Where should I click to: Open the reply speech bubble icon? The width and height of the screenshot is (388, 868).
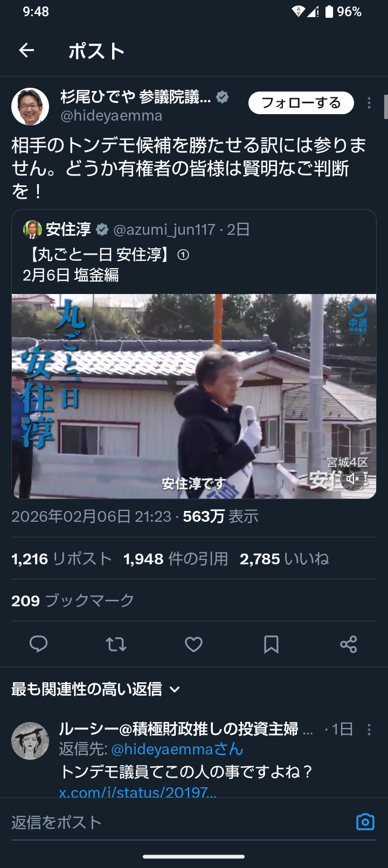tap(38, 644)
